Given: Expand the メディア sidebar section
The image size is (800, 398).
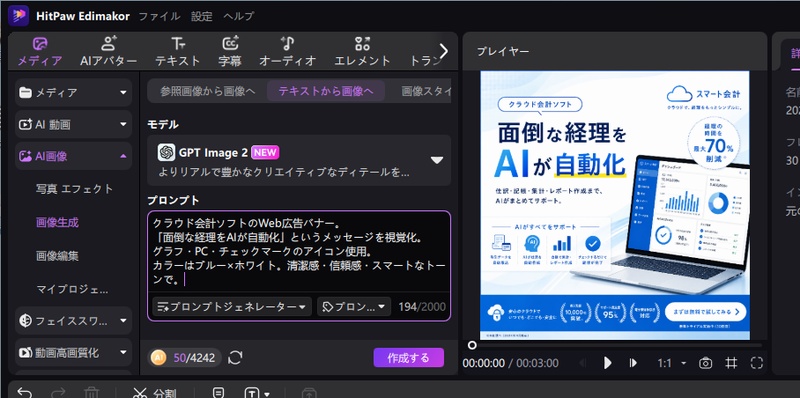Looking at the screenshot, I should 73,92.
